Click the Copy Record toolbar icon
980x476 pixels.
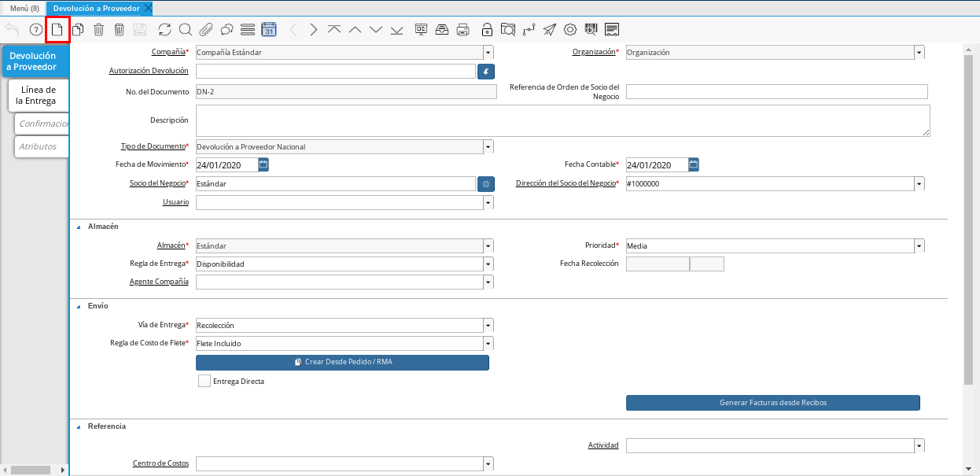click(x=78, y=30)
